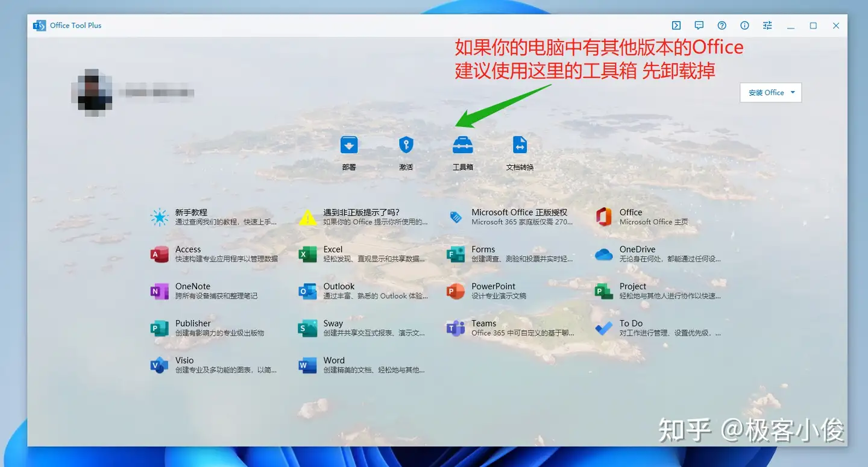The height and width of the screenshot is (467, 868).
Task: Open the about info icon in title bar
Action: [745, 25]
